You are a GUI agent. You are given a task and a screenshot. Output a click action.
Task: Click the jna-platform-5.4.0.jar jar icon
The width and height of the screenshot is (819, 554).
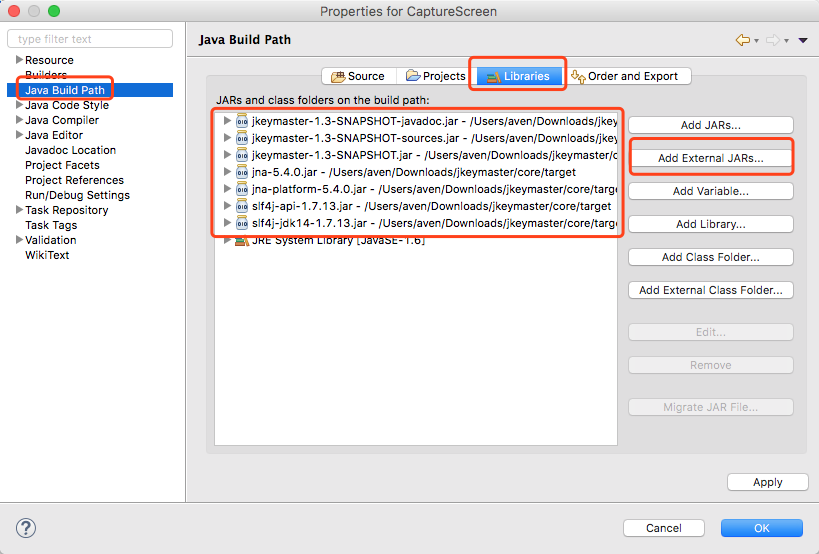click(x=242, y=189)
